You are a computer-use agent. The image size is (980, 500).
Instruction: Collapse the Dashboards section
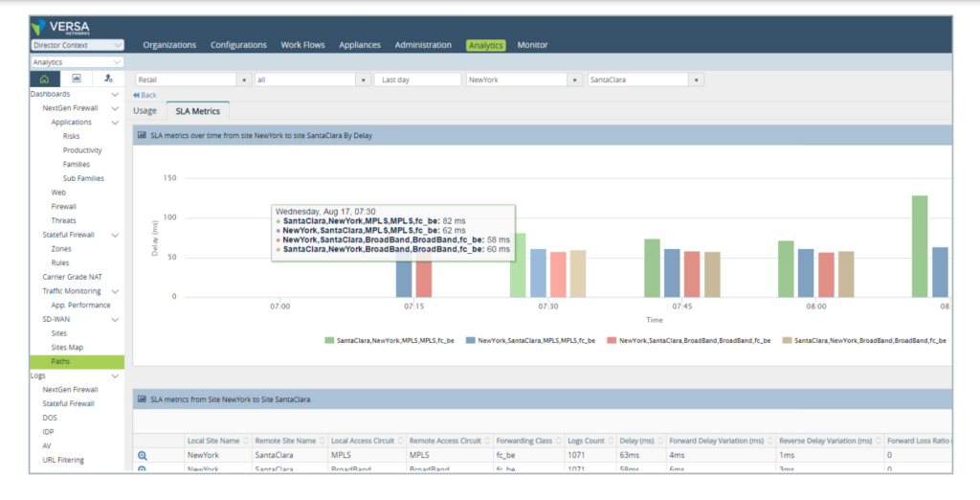pos(115,95)
